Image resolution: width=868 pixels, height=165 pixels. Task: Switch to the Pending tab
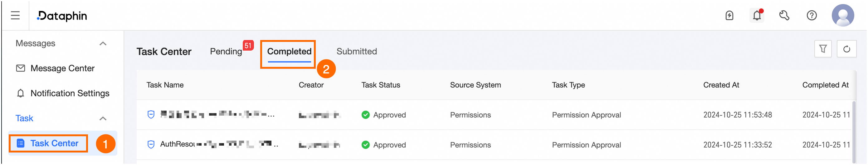(226, 52)
